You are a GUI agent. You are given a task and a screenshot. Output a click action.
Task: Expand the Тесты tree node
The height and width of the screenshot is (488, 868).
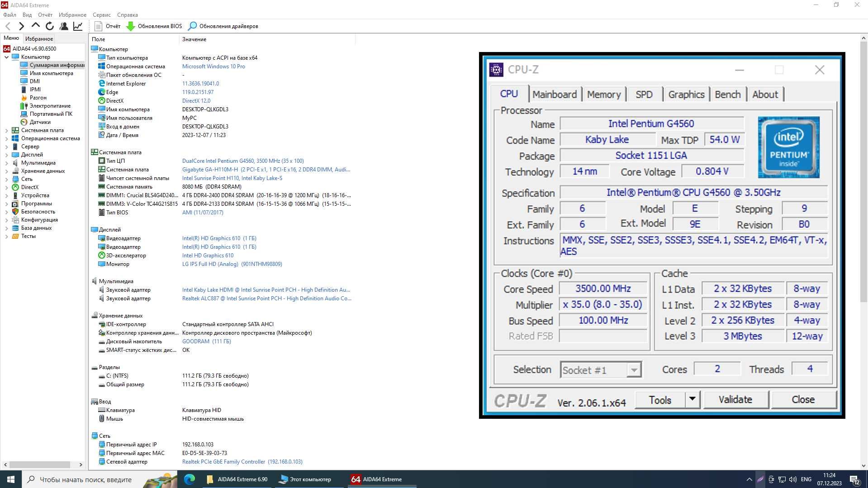[x=6, y=236]
